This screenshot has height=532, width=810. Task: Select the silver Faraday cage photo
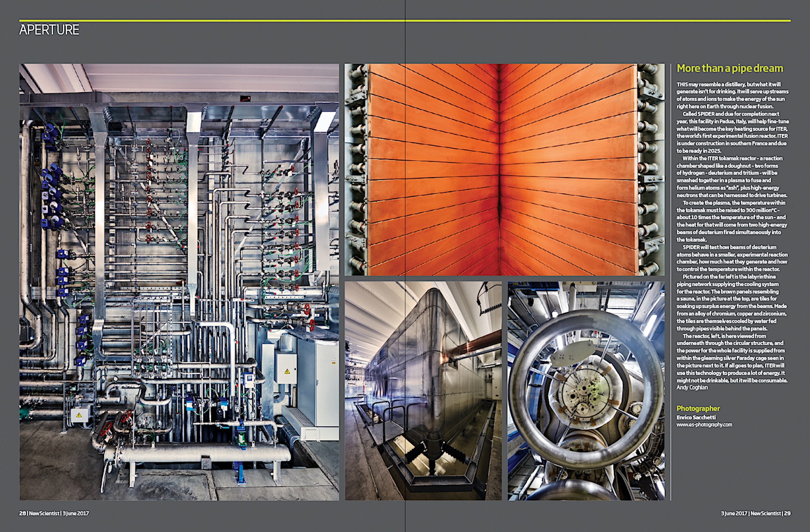(423, 391)
